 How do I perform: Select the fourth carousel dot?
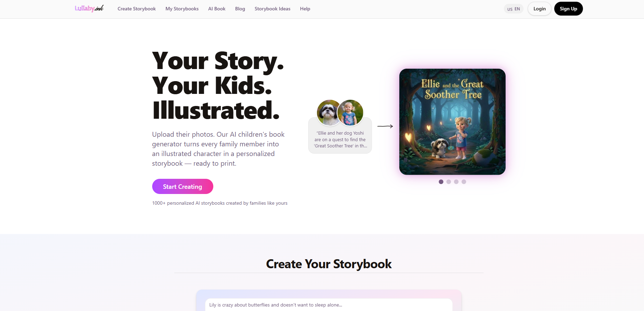(x=464, y=182)
